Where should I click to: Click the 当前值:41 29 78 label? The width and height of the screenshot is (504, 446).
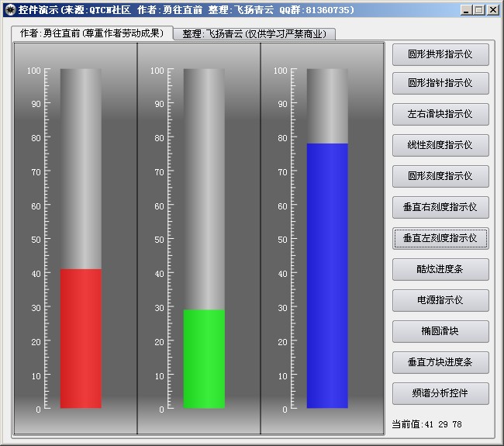427,424
